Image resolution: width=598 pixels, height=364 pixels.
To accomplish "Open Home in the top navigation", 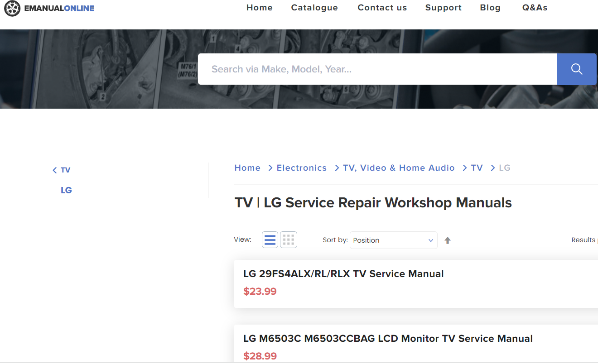I will (260, 8).
